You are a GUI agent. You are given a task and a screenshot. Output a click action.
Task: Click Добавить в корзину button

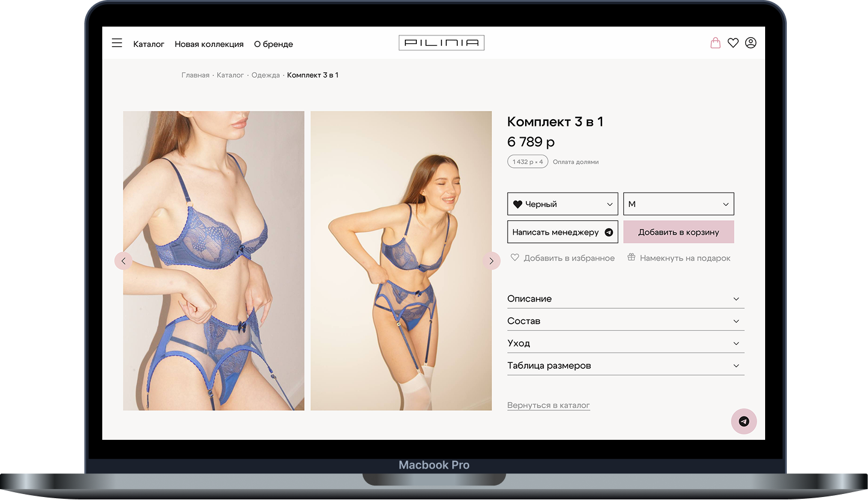tap(679, 232)
